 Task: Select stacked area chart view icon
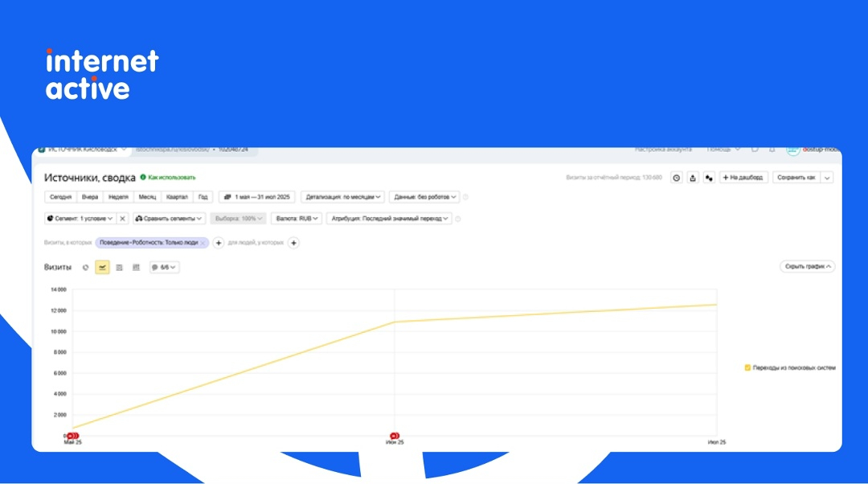coord(119,268)
